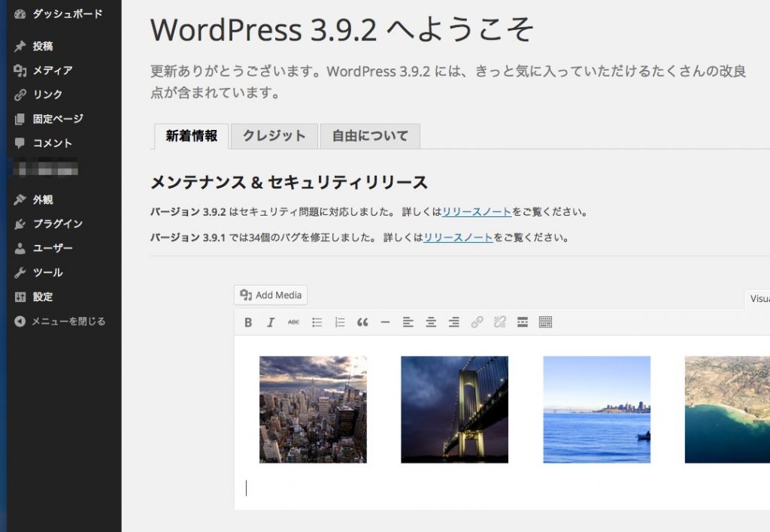Click the chain icon beside リンク
Viewport: 770px width, 532px height.
tap(20, 95)
